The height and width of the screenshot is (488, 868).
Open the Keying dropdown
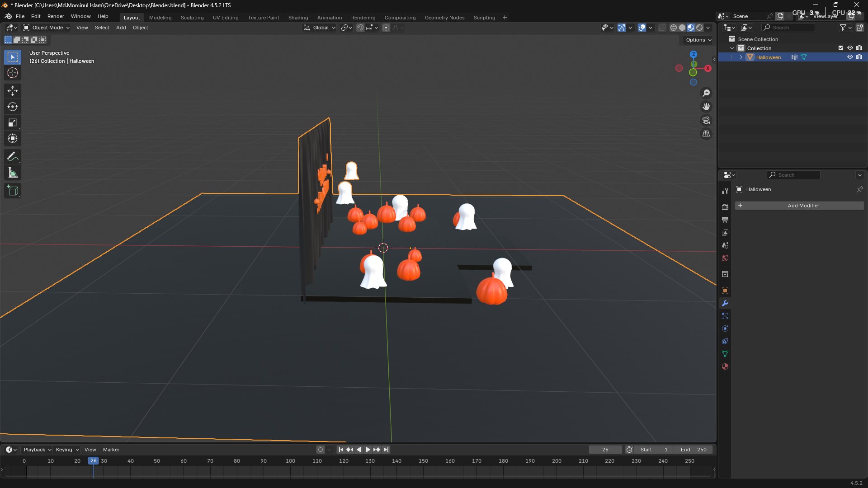pyautogui.click(x=67, y=450)
